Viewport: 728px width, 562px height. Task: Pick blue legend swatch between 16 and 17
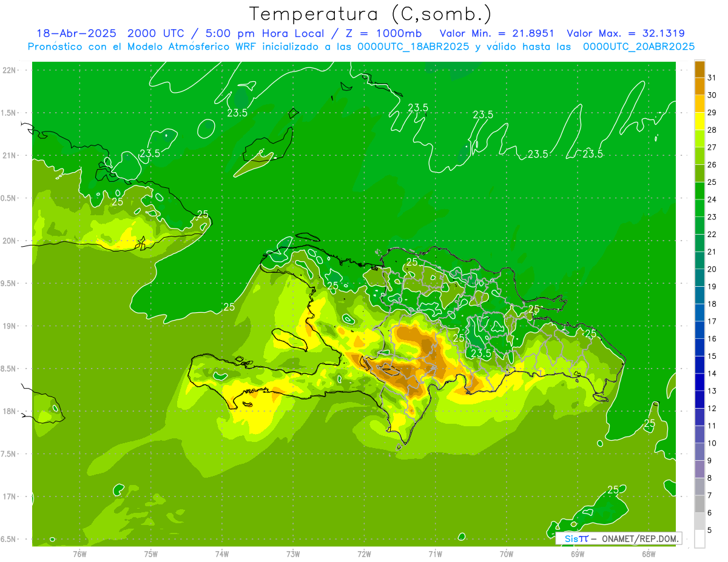pyautogui.click(x=699, y=330)
